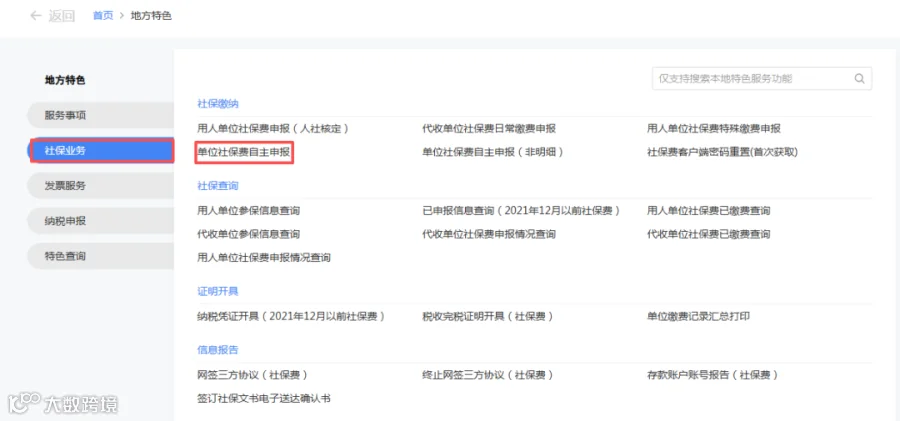Viewport: 900px width, 421px height.
Task: Open the 特色查询 sidebar tab
Action: pos(100,256)
